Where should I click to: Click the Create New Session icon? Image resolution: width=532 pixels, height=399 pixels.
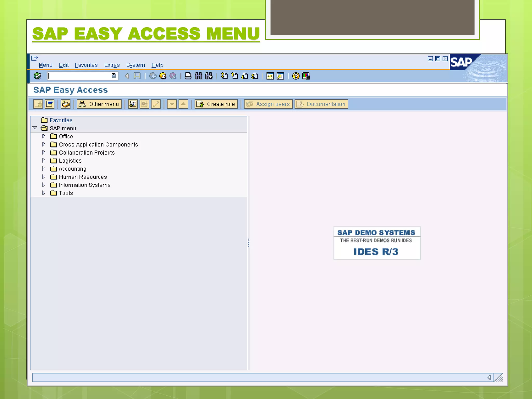[x=270, y=76]
